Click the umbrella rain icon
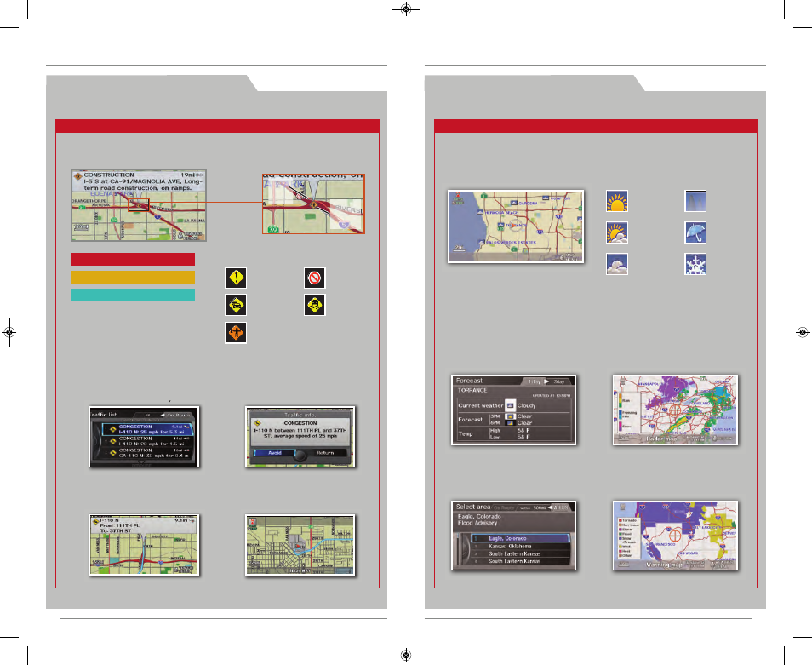The width and height of the screenshot is (812, 665). click(695, 232)
